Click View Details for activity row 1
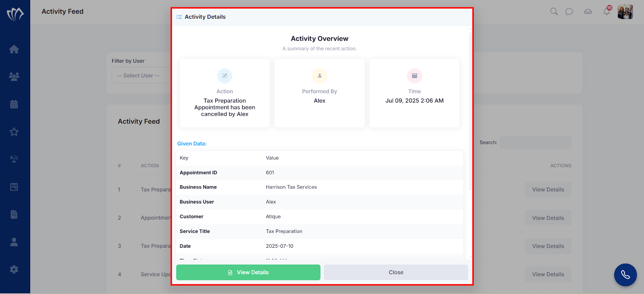 pyautogui.click(x=548, y=189)
